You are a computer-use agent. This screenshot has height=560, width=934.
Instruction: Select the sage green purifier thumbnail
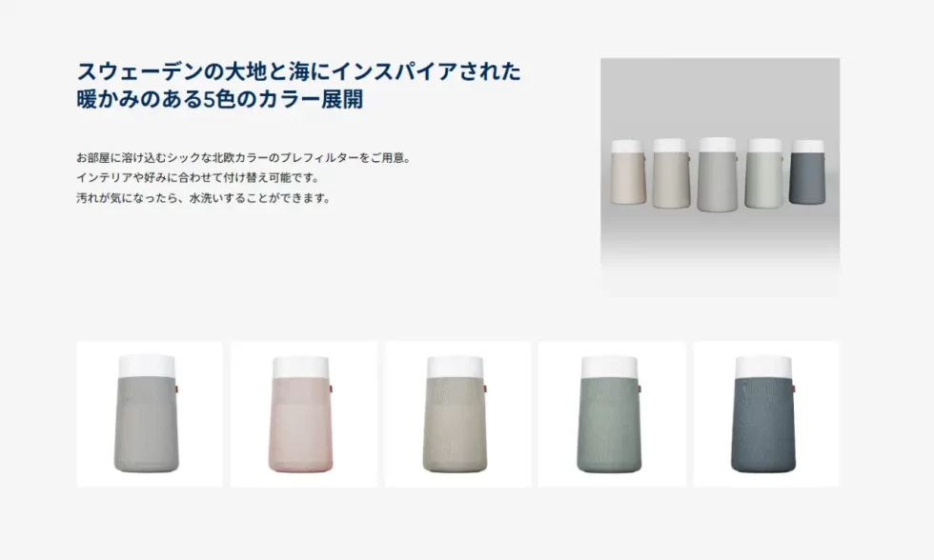612,414
